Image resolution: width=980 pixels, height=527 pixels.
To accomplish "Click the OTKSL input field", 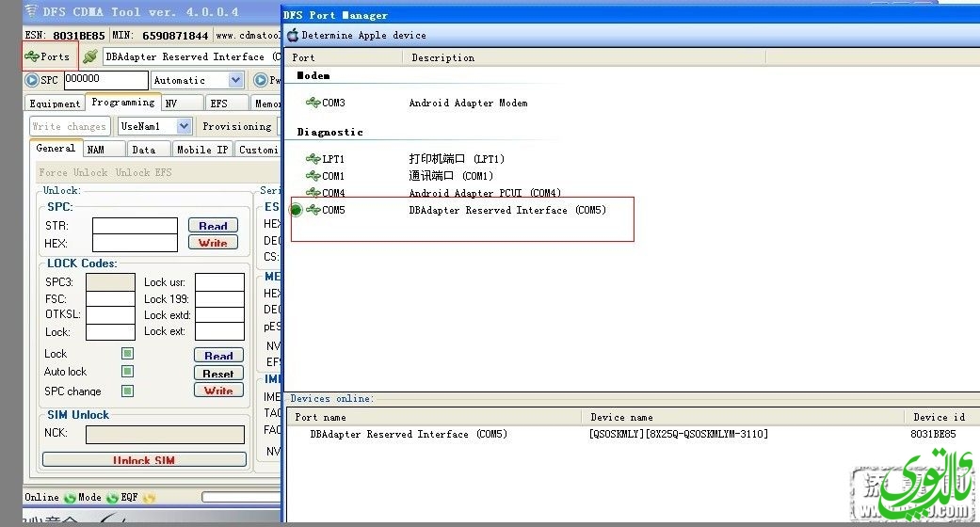I will pyautogui.click(x=111, y=315).
